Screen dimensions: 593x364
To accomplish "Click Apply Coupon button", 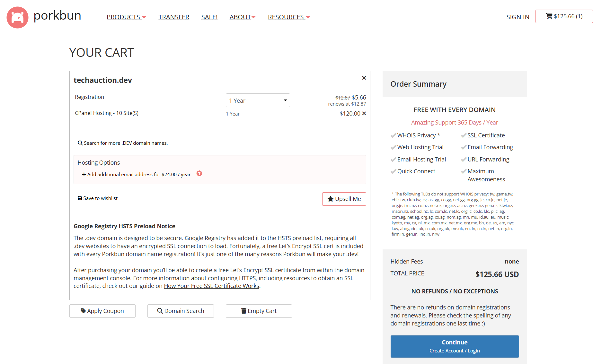I will pyautogui.click(x=102, y=311).
